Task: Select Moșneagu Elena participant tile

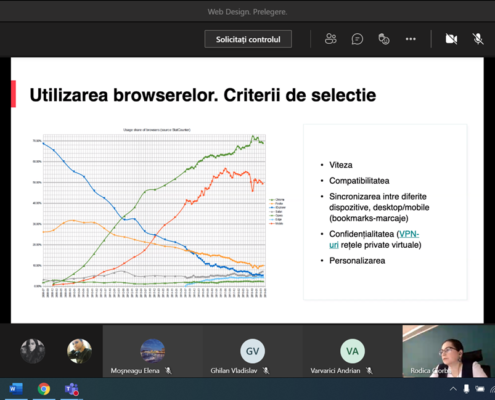Action: click(x=153, y=352)
